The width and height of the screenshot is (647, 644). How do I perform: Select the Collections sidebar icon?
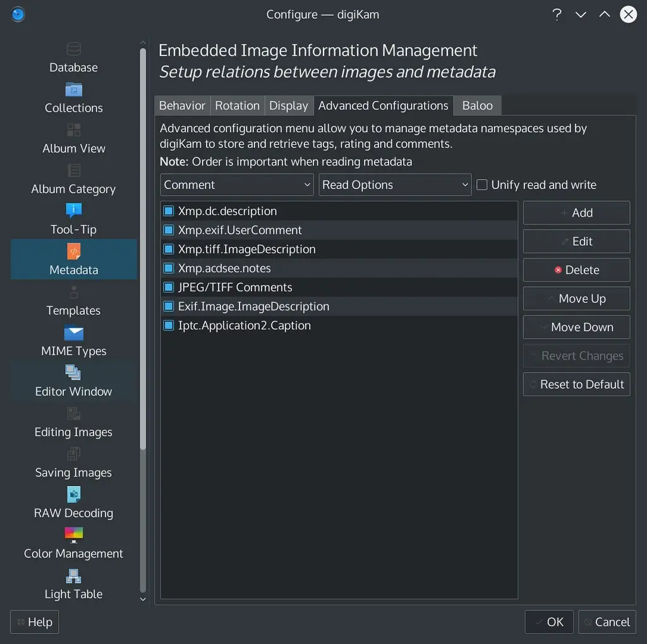coord(73,98)
